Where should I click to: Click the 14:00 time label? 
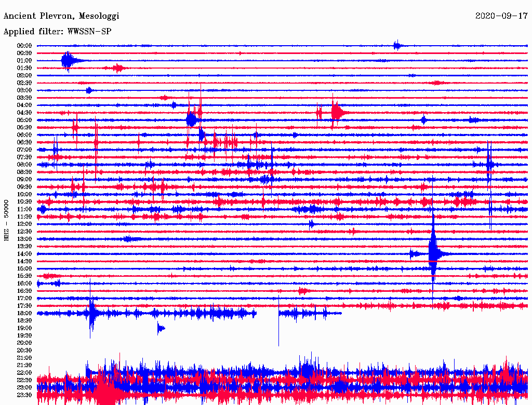coord(24,254)
